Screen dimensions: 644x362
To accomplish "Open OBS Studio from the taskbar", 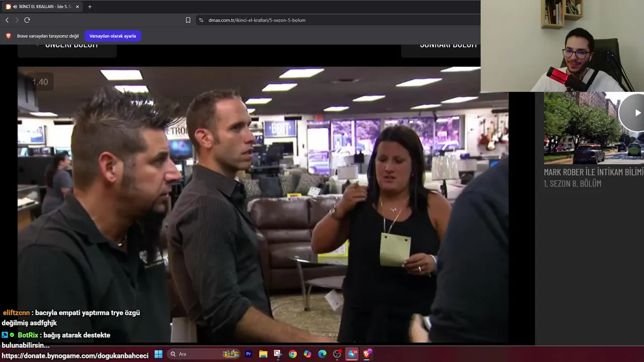I will 337,354.
